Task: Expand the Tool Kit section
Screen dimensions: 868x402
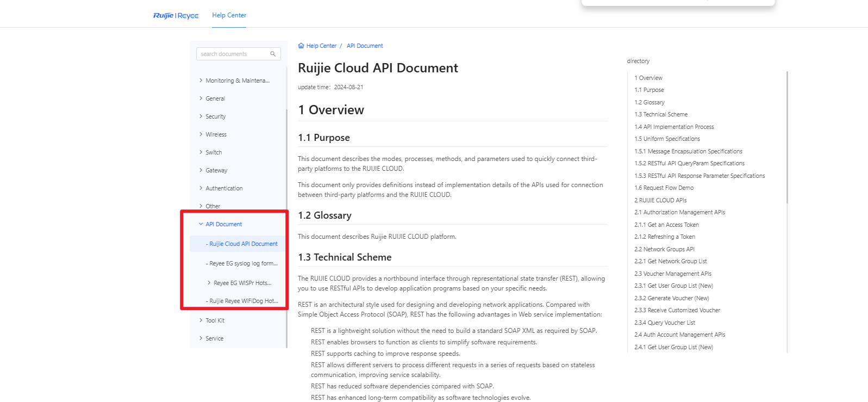Action: [x=201, y=320]
